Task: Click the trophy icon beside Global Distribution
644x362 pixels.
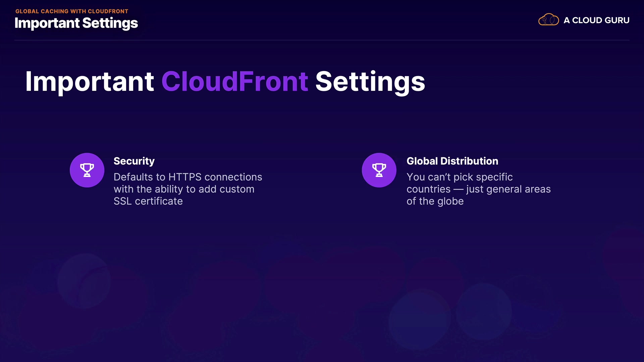Action: (379, 170)
